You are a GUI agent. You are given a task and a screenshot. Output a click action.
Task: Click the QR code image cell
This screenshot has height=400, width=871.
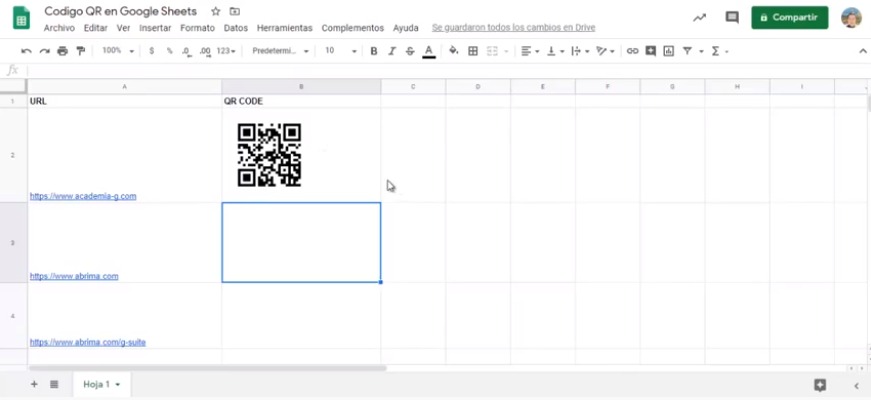click(301, 156)
